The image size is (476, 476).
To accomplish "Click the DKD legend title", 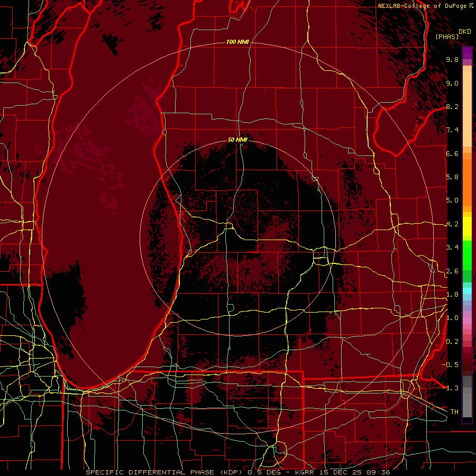I will [x=465, y=32].
